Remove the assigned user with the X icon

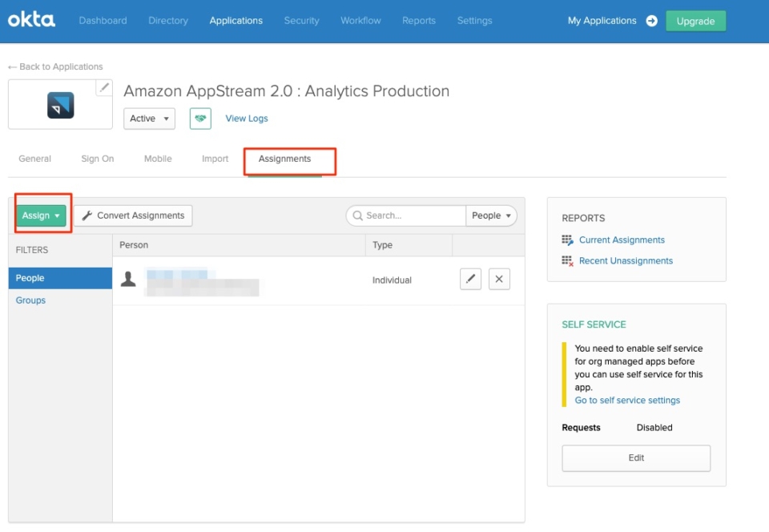click(499, 279)
